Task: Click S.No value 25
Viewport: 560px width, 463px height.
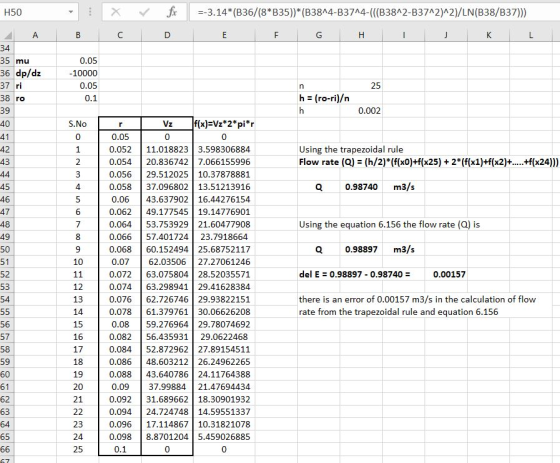Action: (78, 449)
